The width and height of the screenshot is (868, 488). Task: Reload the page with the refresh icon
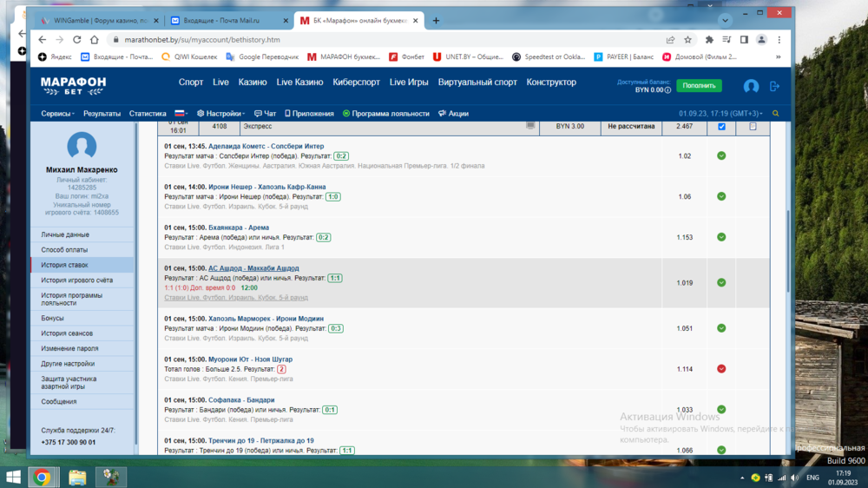point(77,40)
